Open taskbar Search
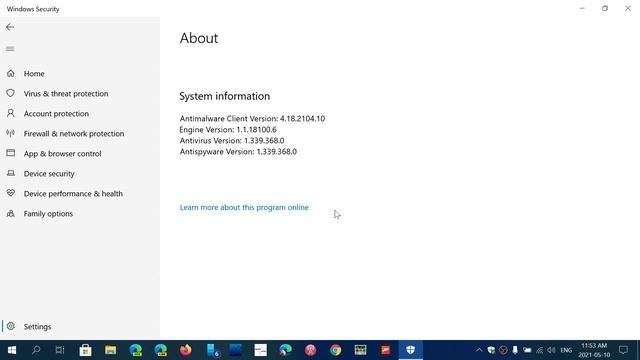The height and width of the screenshot is (360, 640). pyautogui.click(x=36, y=350)
